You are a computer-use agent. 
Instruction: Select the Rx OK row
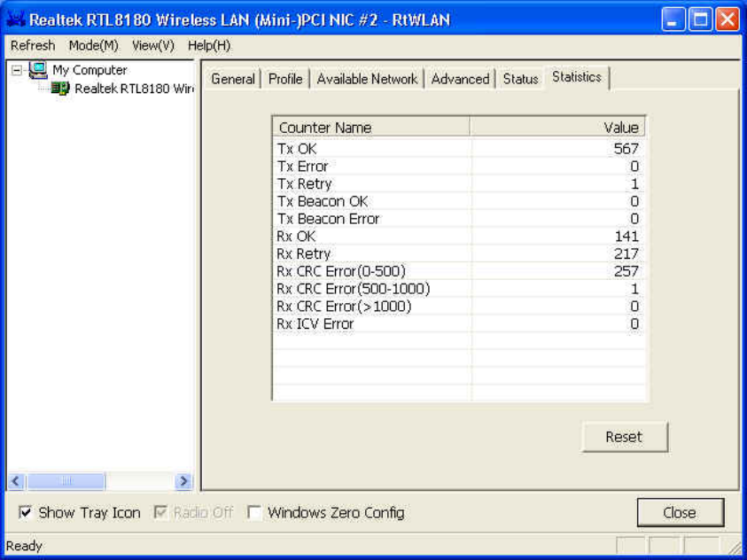coord(459,237)
